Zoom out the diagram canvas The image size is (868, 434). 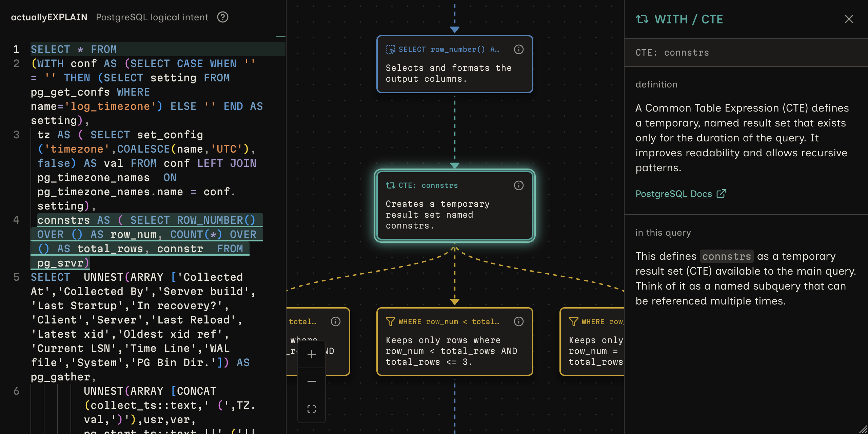[312, 381]
